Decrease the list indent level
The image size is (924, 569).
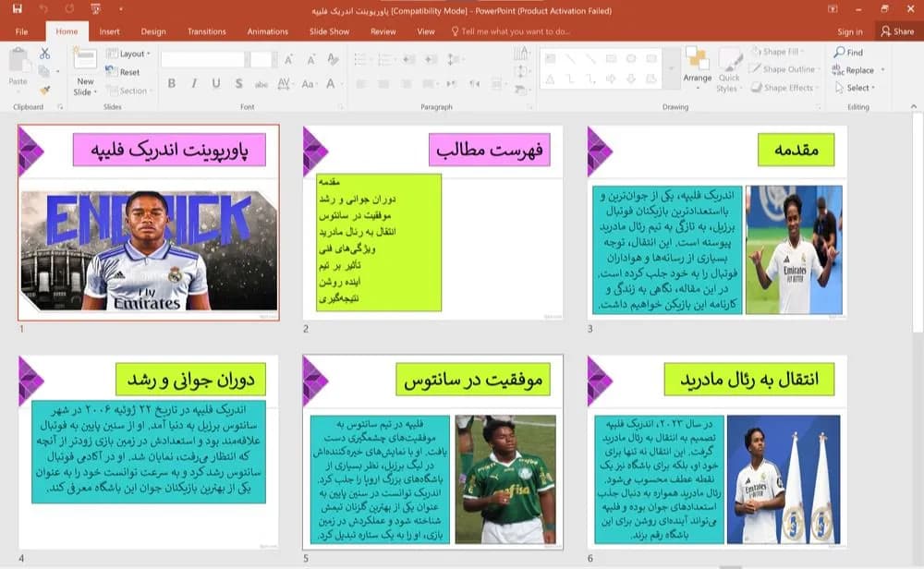(x=409, y=59)
